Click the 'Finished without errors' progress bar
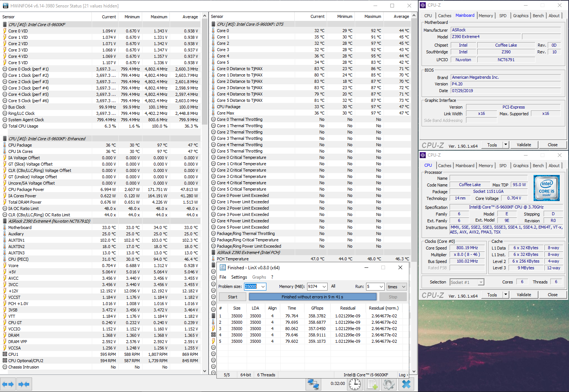The width and height of the screenshot is (569, 392). 312,297
